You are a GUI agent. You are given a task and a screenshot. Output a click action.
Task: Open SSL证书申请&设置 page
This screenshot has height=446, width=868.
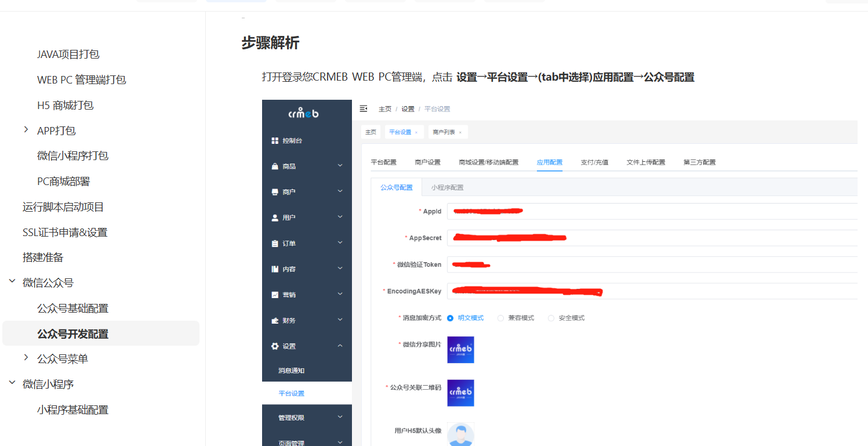(65, 232)
